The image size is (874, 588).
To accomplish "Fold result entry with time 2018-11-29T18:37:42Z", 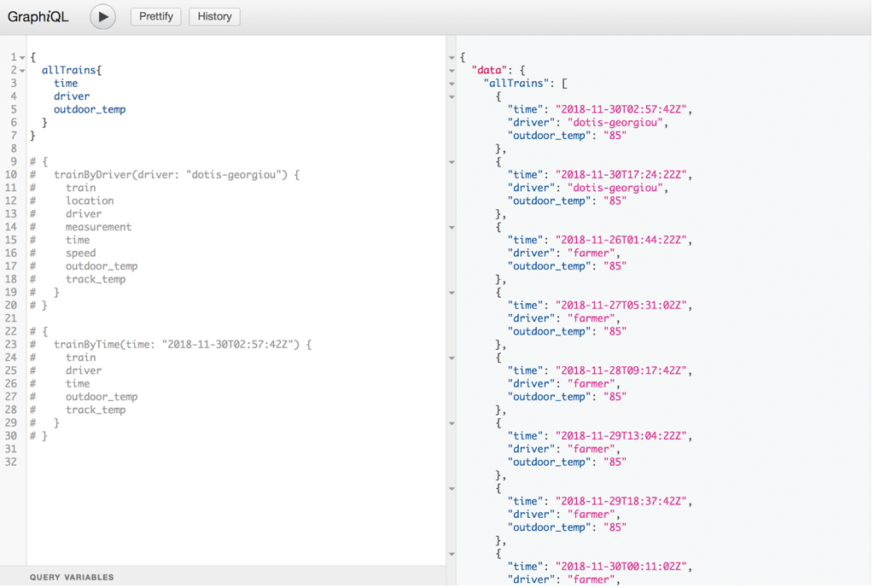I will (x=452, y=489).
